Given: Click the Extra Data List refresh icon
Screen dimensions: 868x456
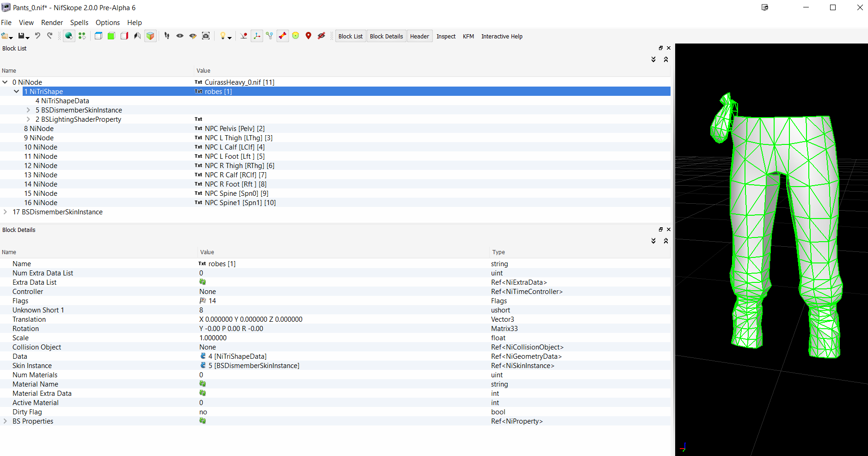Looking at the screenshot, I should pyautogui.click(x=203, y=282).
